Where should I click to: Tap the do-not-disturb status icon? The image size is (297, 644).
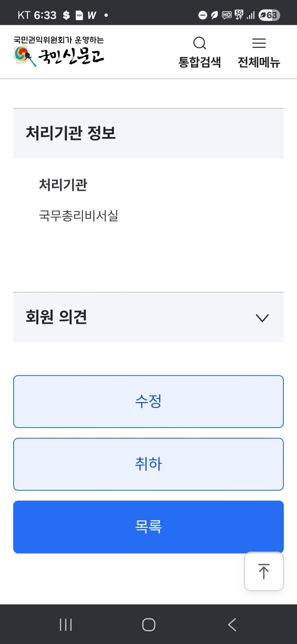click(x=203, y=16)
